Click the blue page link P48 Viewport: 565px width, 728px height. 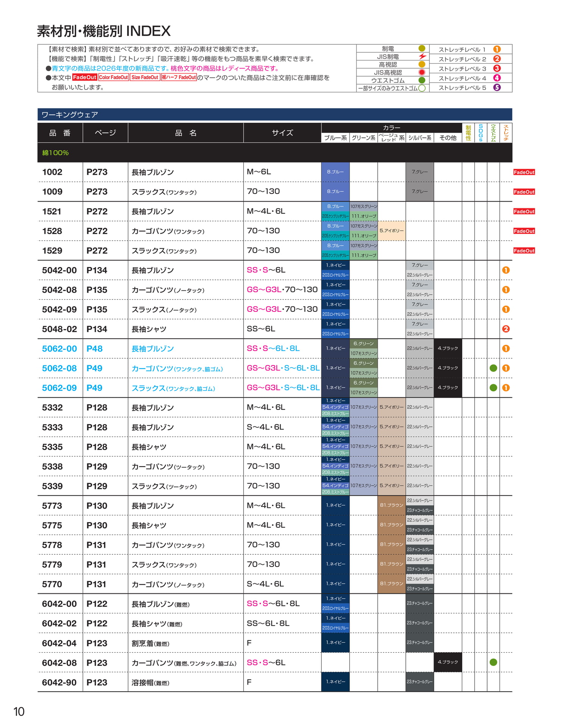click(94, 348)
